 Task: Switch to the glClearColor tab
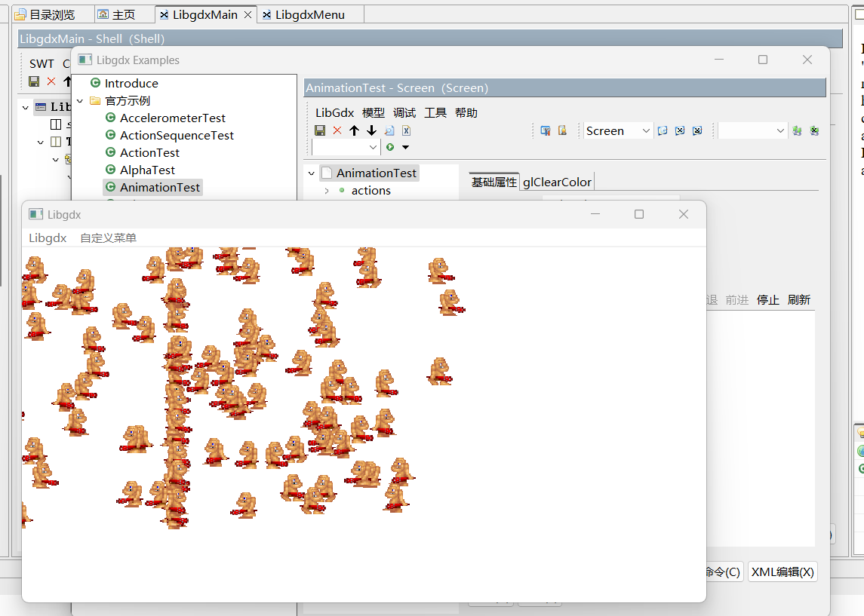coord(557,182)
